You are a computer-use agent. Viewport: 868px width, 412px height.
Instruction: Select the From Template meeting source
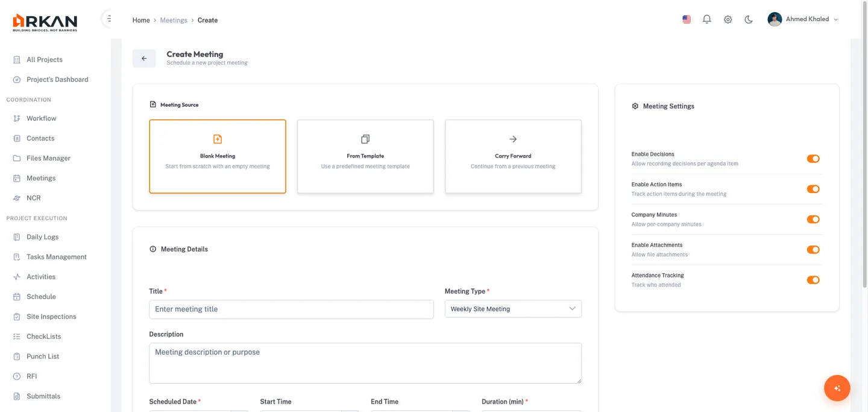(x=365, y=156)
